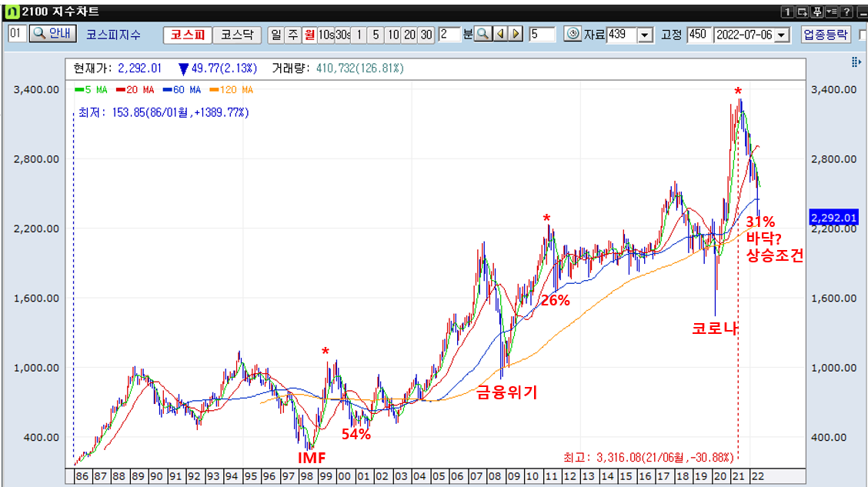Viewport: 868px width, 487px height.
Task: Click the year 98 on the time axis
Action: [307, 476]
